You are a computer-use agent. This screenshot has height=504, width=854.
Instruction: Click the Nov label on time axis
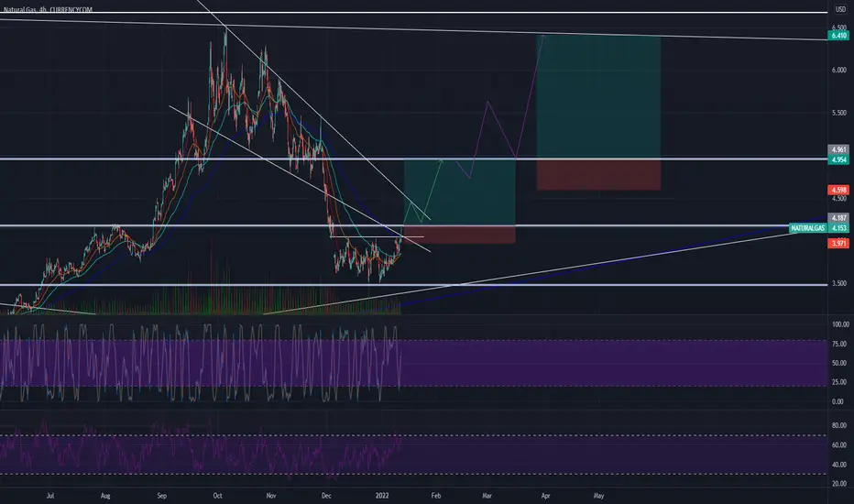click(271, 496)
